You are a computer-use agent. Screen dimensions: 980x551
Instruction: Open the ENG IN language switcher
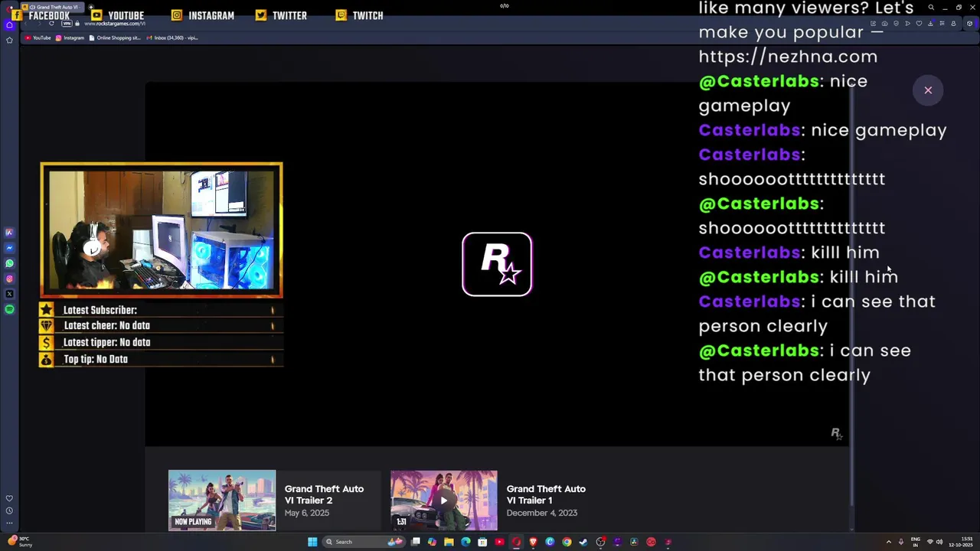pos(916,542)
